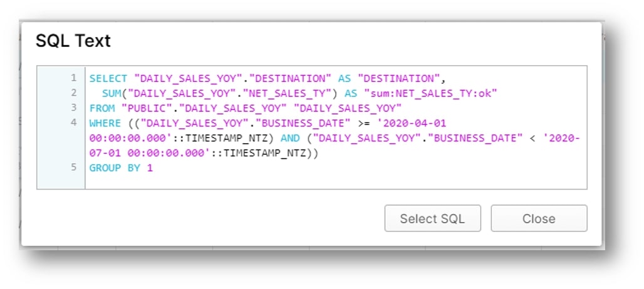The width and height of the screenshot is (644, 289).
Task: Click line number 2 in gutter
Action: [73, 93]
